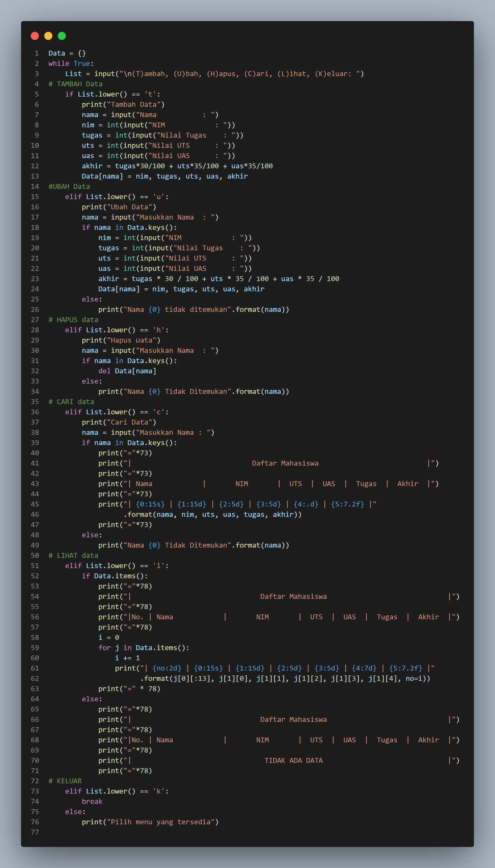The image size is (495, 868).
Task: Click 'TIDAK ADA DATA' string on line 70
Action: [293, 760]
